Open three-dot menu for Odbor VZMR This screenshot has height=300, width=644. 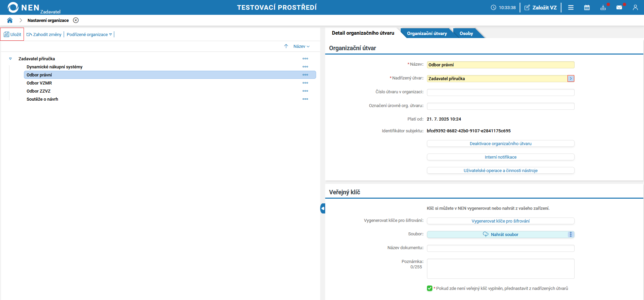pos(305,83)
